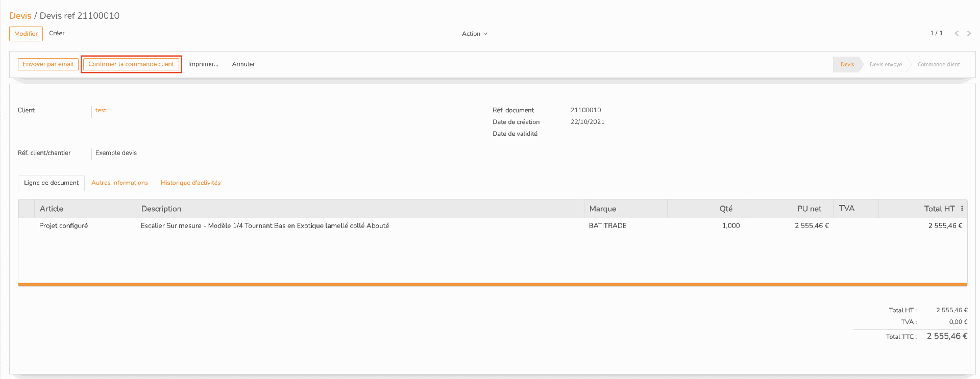Sort the table by Total HT header

pyautogui.click(x=939, y=209)
